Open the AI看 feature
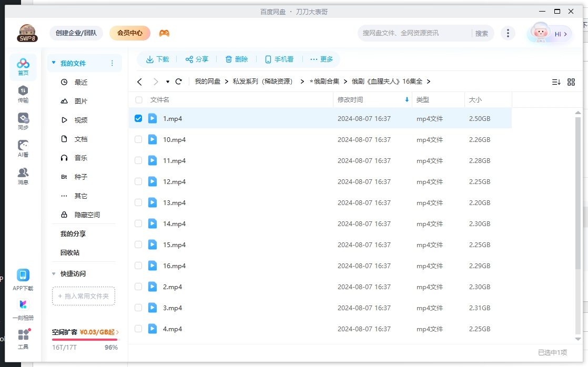 point(23,149)
